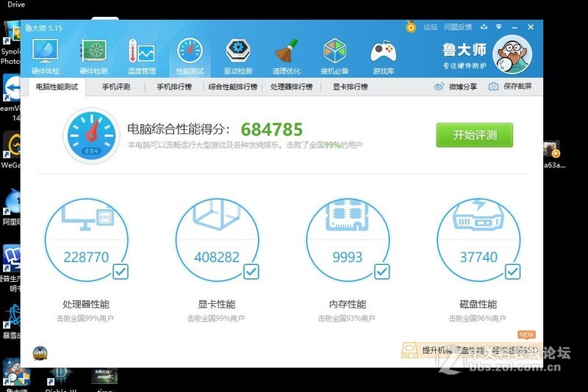
Task: Open 驱动检测 driver detection icon
Action: coord(238,57)
